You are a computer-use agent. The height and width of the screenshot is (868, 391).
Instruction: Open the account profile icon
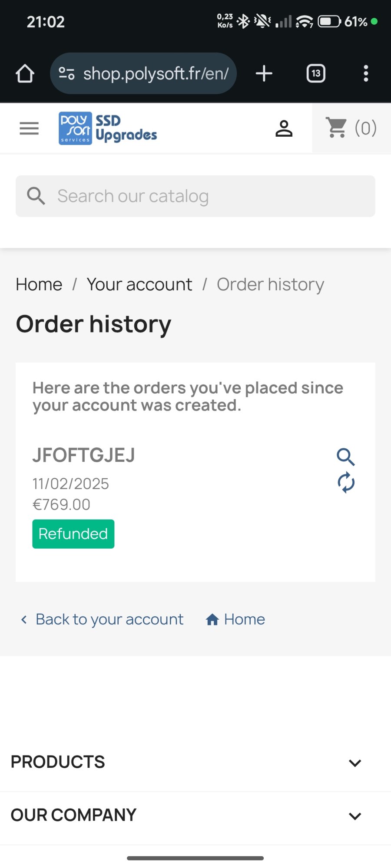284,127
